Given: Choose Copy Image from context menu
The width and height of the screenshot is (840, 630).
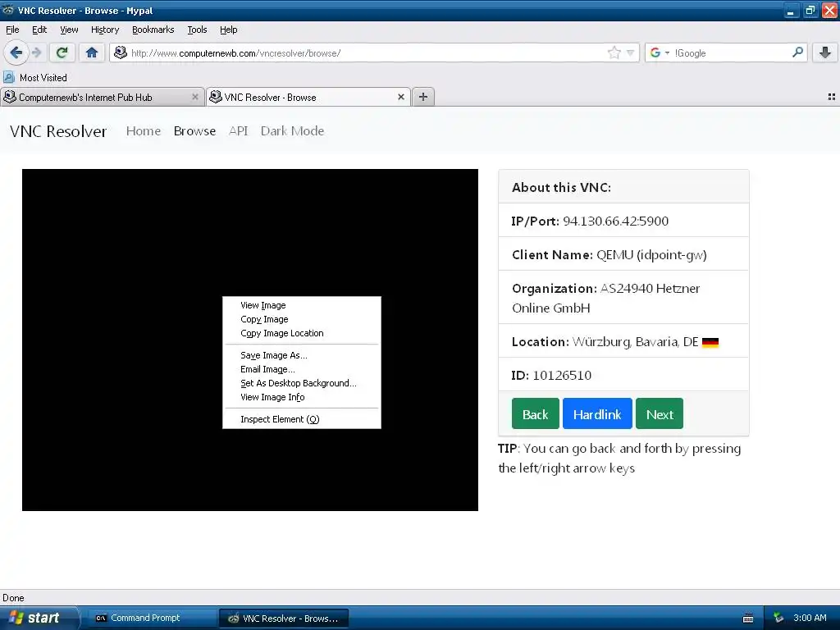Looking at the screenshot, I should pyautogui.click(x=302, y=319).
